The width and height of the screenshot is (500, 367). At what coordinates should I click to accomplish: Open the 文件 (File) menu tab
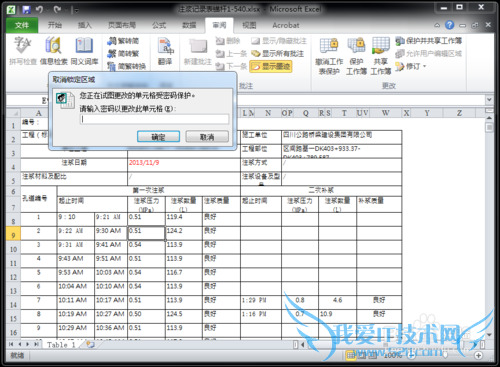click(22, 25)
